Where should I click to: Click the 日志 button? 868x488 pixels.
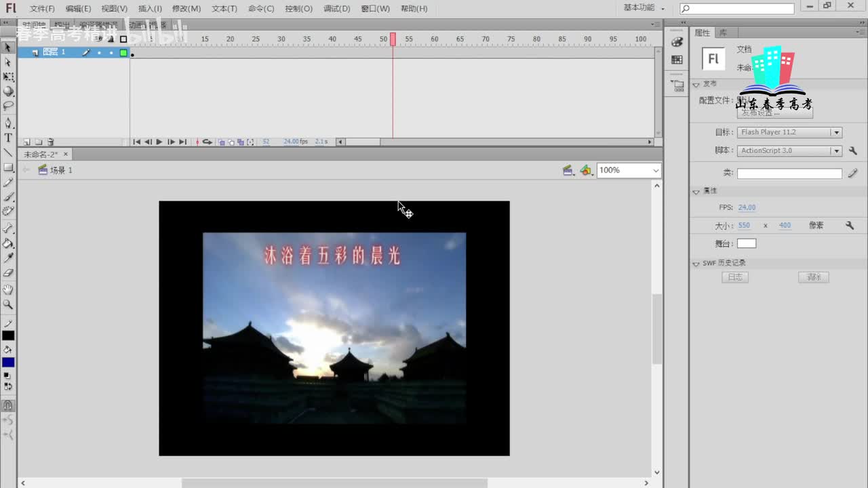[735, 277]
